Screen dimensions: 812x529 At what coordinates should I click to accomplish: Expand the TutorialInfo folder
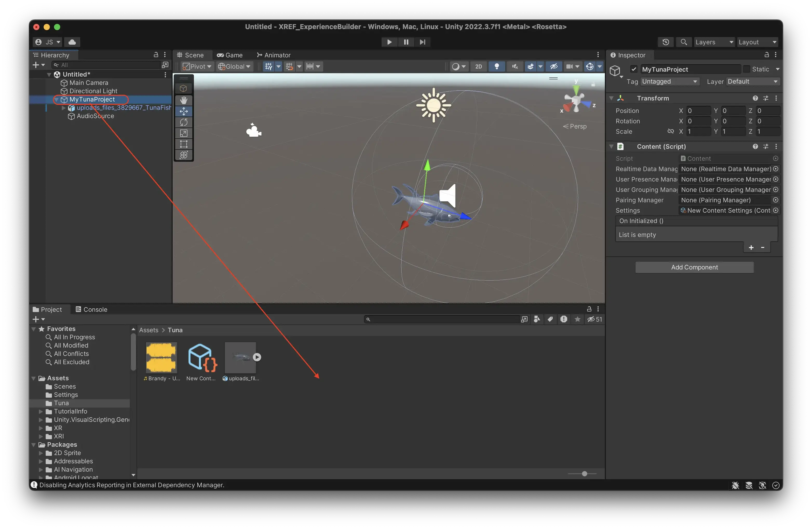(x=41, y=411)
